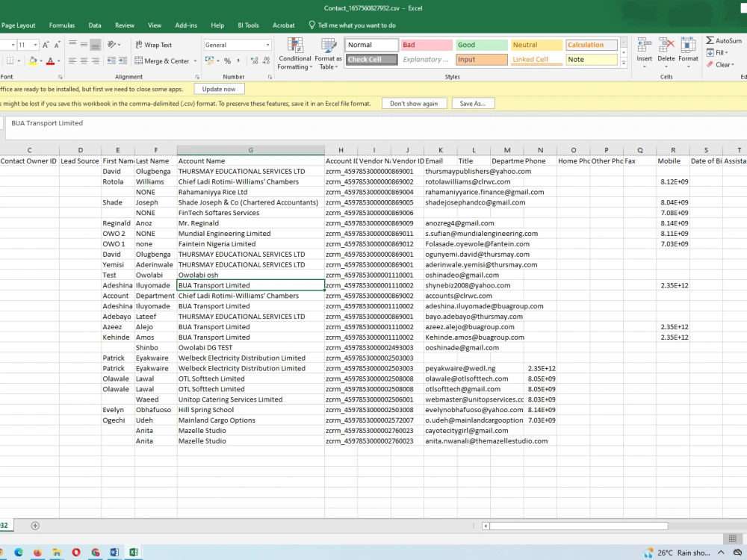
Task: Click the Delete Cells icon
Action: point(666,45)
